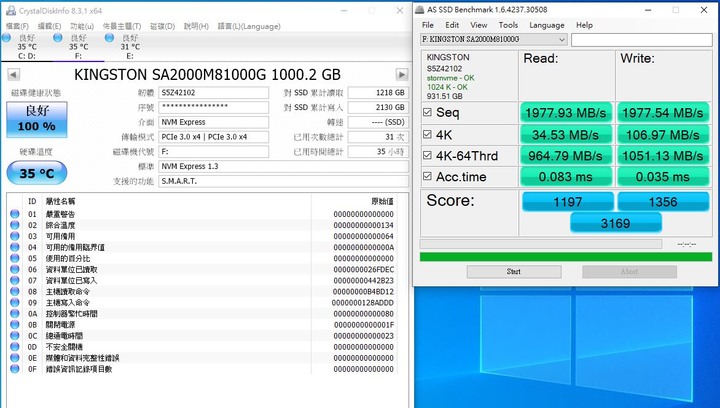Go to previous disk with left arrow
The width and height of the screenshot is (720, 408).
(14, 74)
